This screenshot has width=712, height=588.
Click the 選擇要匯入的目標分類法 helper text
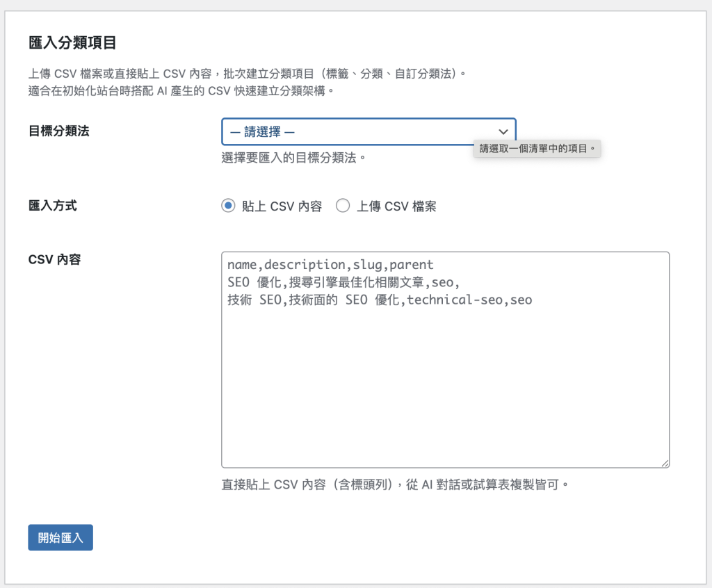coord(293,158)
